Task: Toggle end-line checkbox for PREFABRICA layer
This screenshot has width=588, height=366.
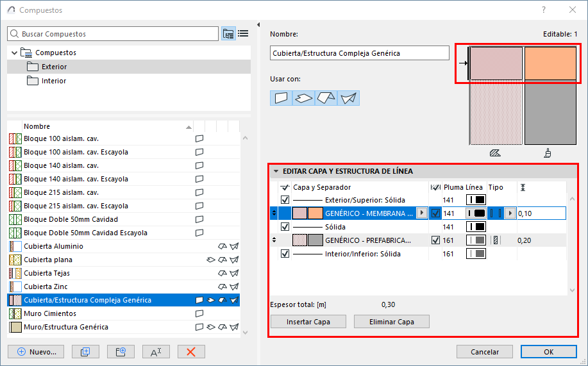Action: [x=435, y=240]
